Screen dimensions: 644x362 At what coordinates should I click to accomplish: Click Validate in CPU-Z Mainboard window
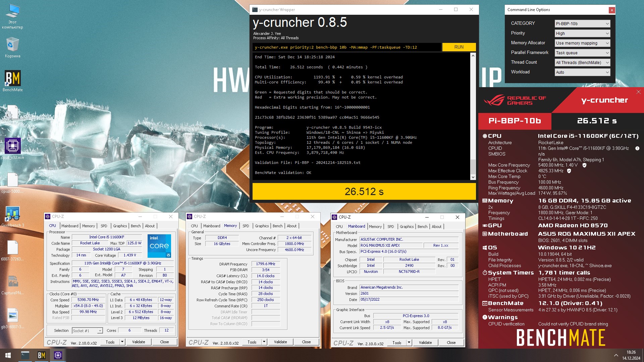coord(425,343)
